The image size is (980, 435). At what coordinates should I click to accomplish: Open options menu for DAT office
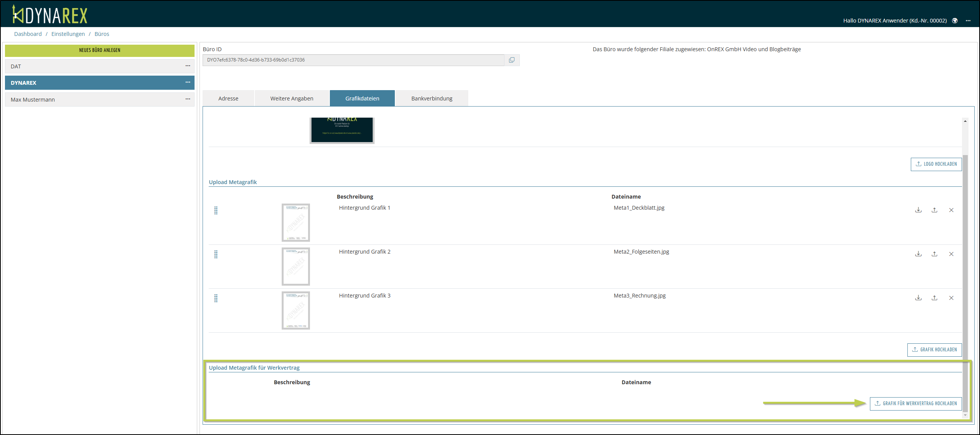pyautogui.click(x=188, y=66)
